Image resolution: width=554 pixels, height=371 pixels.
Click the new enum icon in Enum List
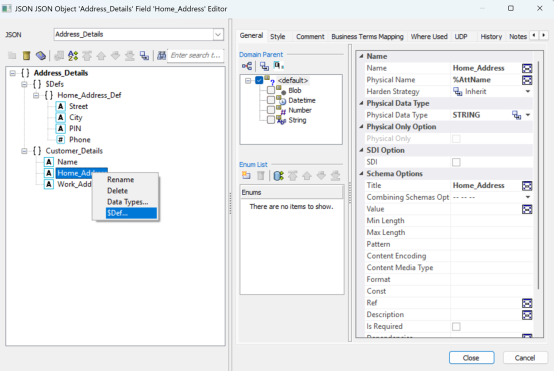pyautogui.click(x=246, y=175)
